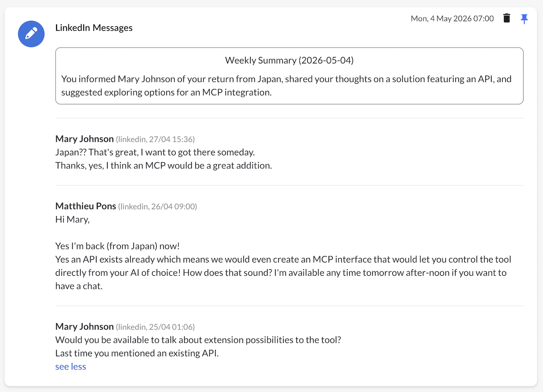
Task: Toggle the blue pin icon
Action: pyautogui.click(x=524, y=19)
